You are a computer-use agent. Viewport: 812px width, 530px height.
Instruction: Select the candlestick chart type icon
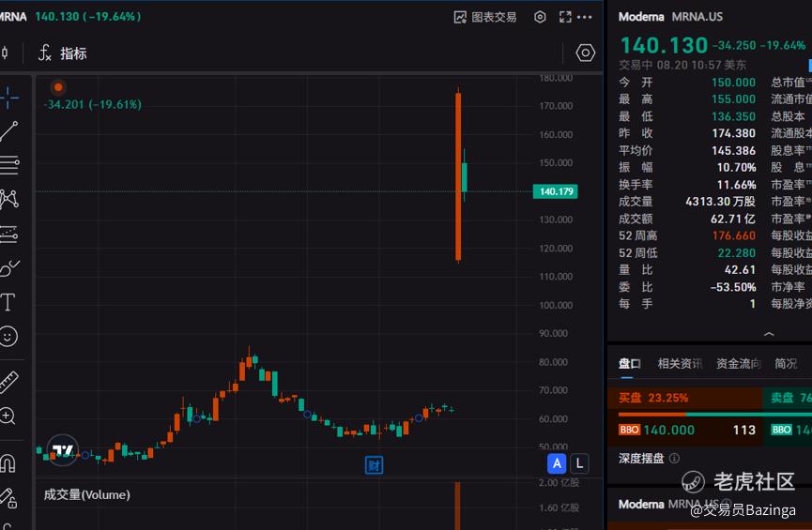pos(5,53)
